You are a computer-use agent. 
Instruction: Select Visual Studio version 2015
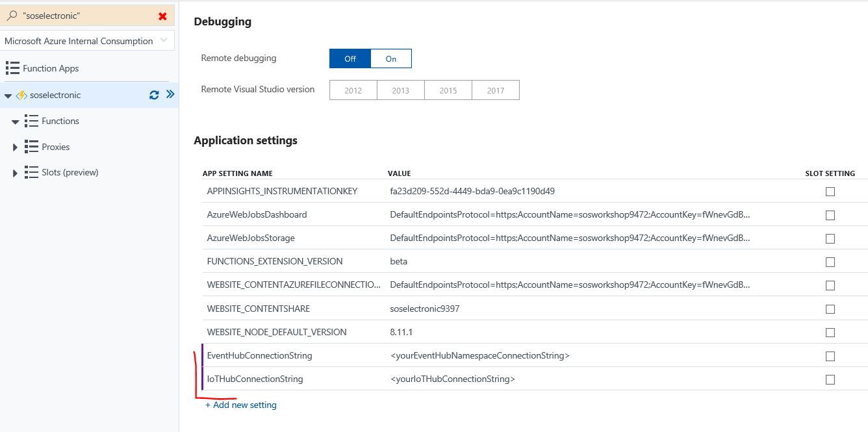448,90
